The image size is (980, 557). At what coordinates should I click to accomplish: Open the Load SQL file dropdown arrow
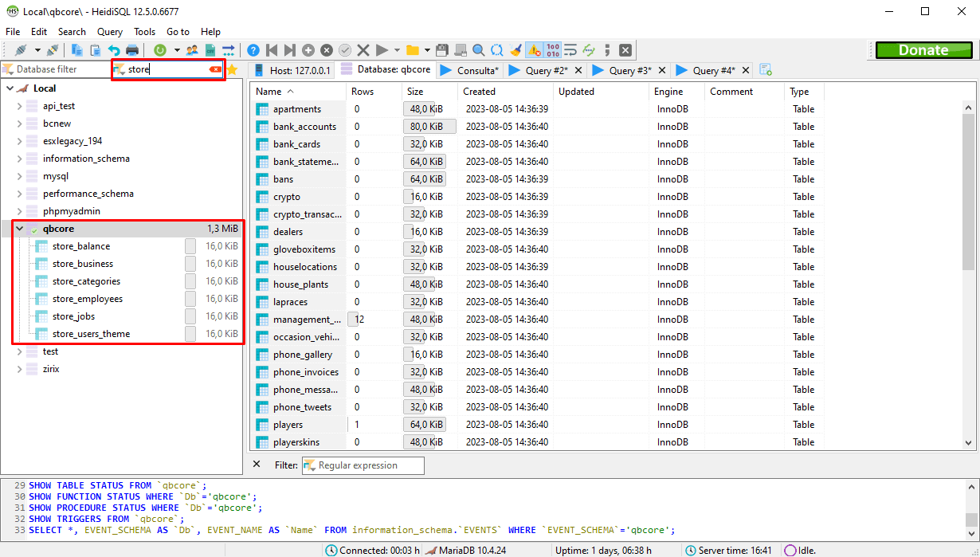pos(427,50)
